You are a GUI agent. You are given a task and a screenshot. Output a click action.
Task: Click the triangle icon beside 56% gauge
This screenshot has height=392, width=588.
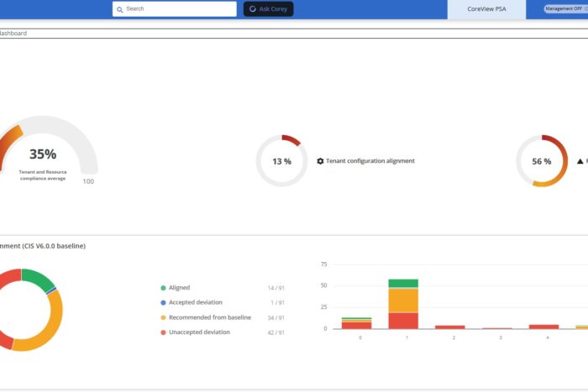[580, 161]
